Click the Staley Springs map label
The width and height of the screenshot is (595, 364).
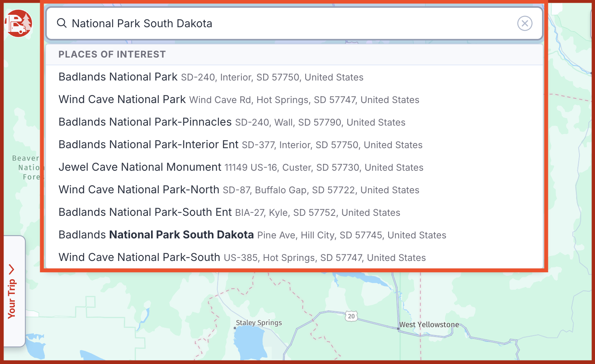pyautogui.click(x=259, y=322)
